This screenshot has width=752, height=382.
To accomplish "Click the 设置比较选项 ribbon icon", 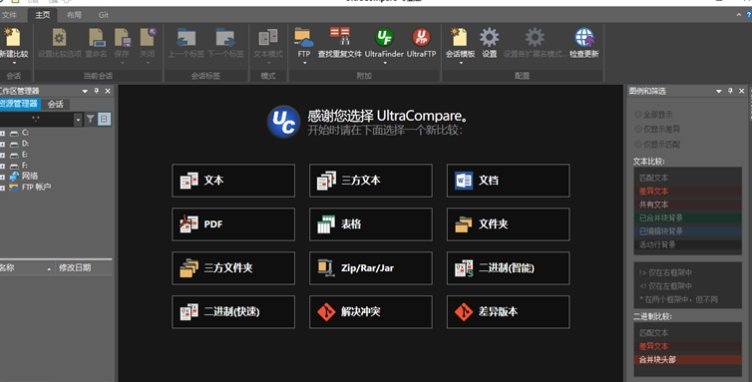I will [59, 37].
